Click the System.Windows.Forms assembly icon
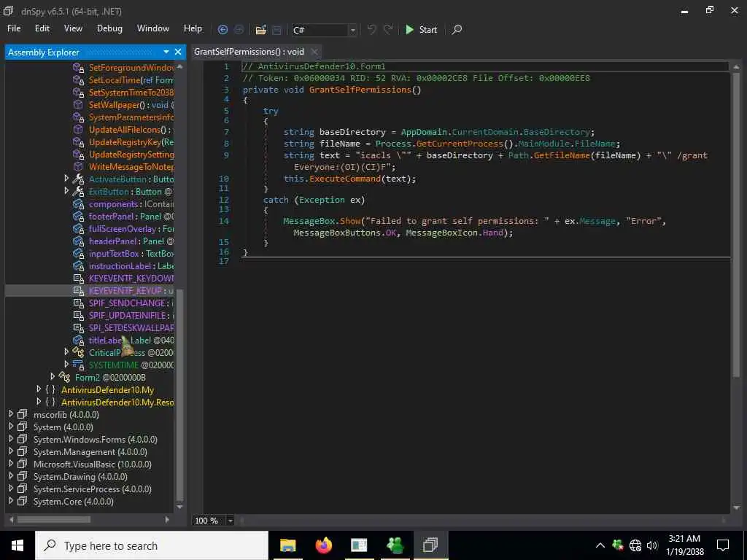 (23, 439)
